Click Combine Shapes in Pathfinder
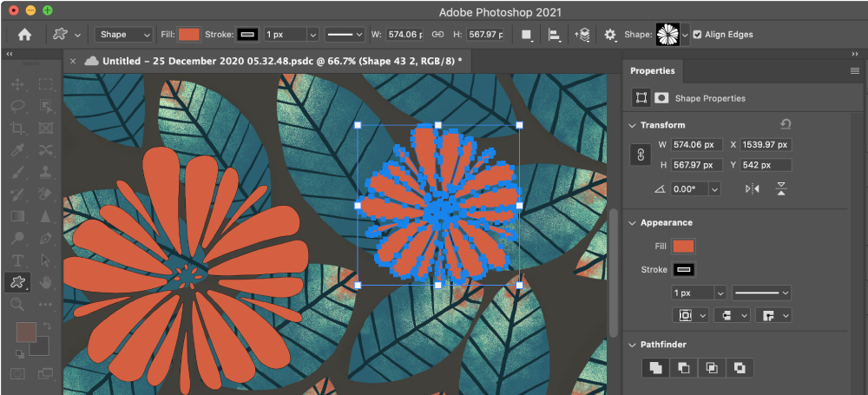The height and width of the screenshot is (395, 868). click(x=655, y=368)
